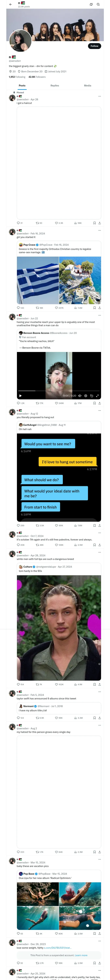
Task: Repost the "girl you started it" post
Action: coord(37,308)
